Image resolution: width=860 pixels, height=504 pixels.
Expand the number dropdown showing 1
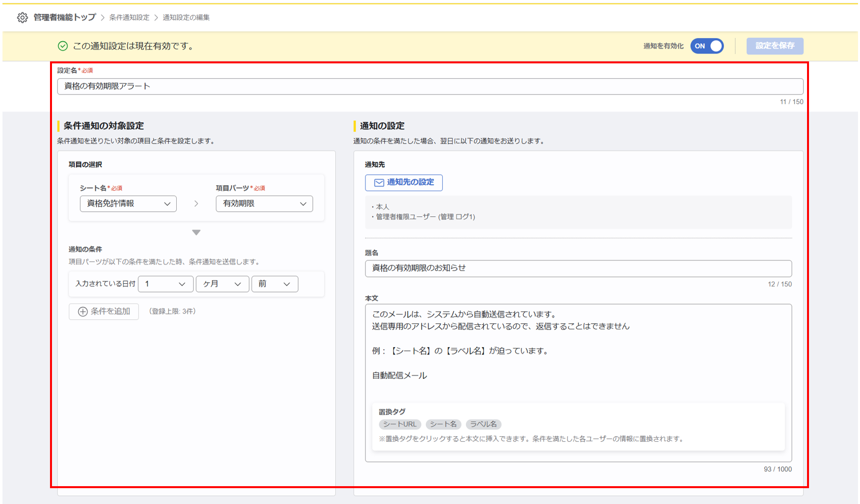pos(165,284)
